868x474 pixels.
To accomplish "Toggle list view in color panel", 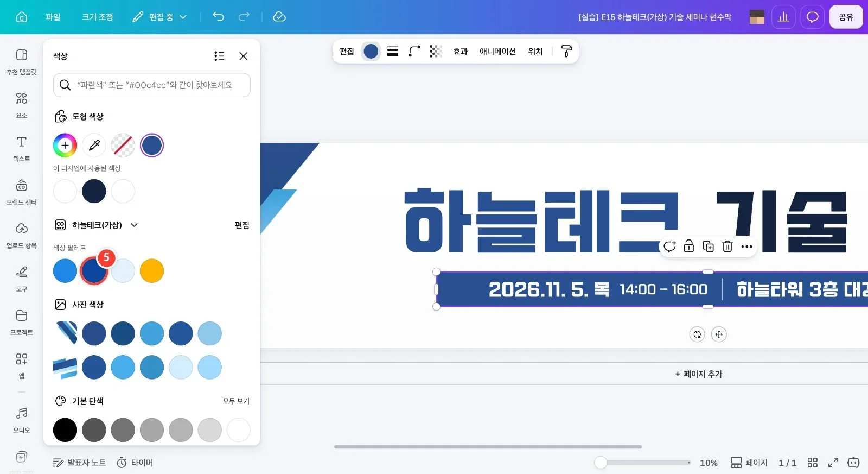I will (219, 56).
